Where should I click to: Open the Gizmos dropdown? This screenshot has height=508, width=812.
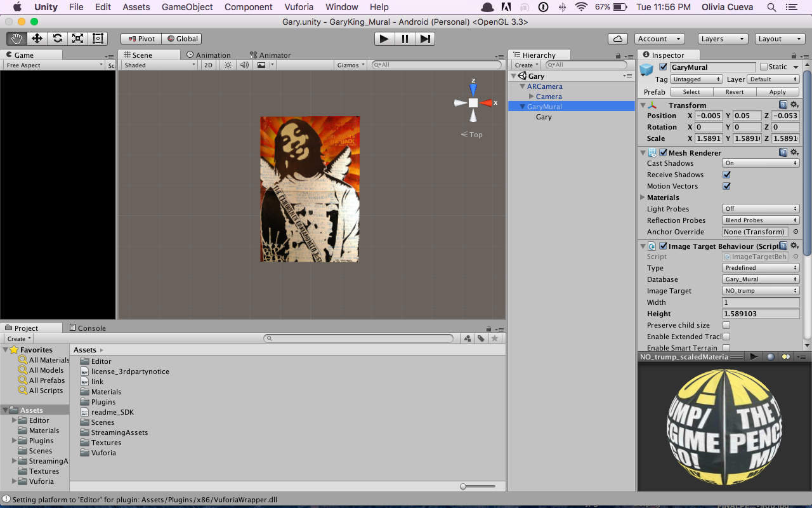351,65
